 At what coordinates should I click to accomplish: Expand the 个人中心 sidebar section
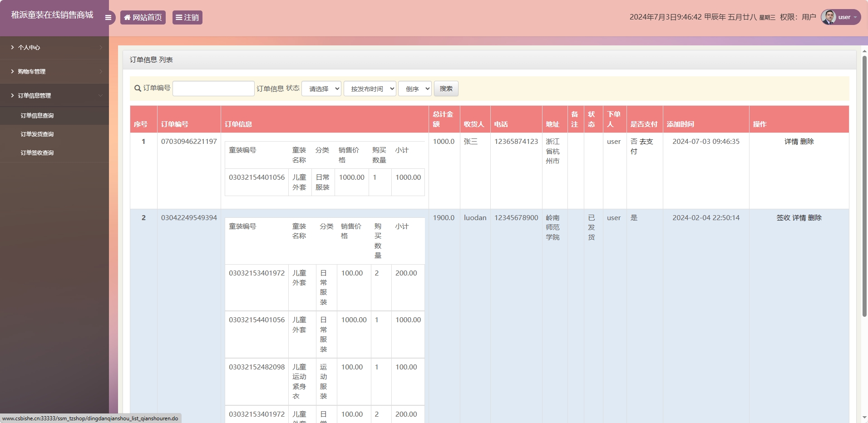pyautogui.click(x=29, y=47)
